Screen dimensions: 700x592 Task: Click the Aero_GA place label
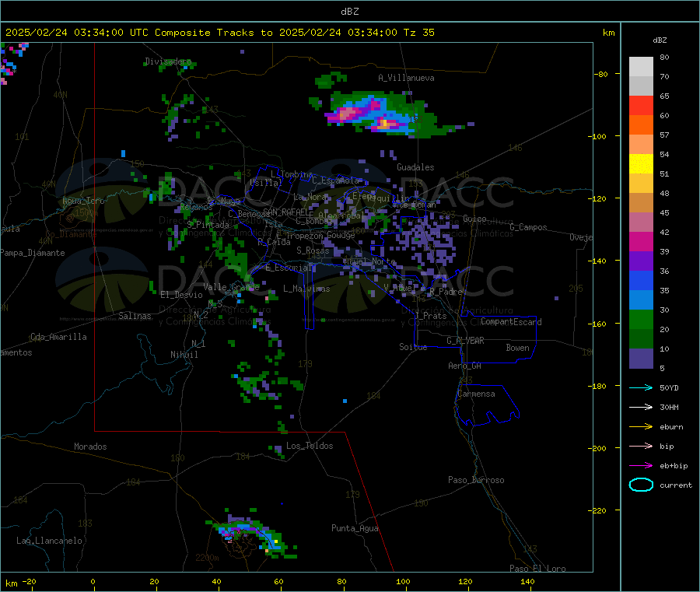464,366
